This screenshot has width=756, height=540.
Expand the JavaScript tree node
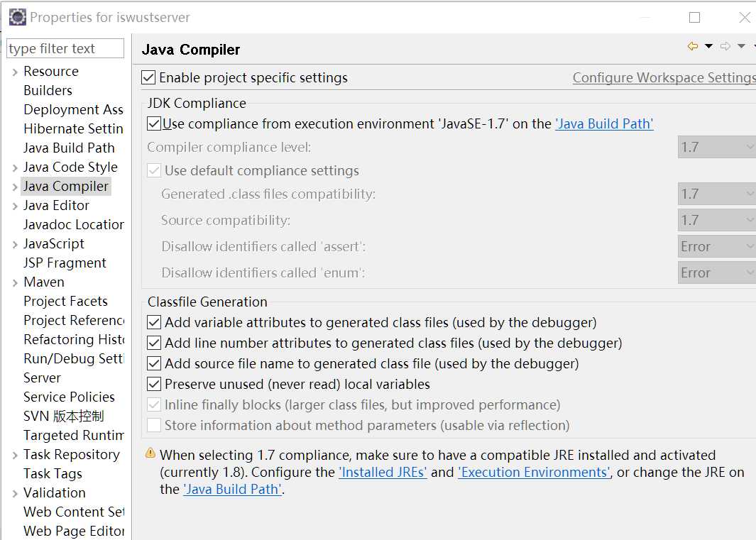coord(15,244)
